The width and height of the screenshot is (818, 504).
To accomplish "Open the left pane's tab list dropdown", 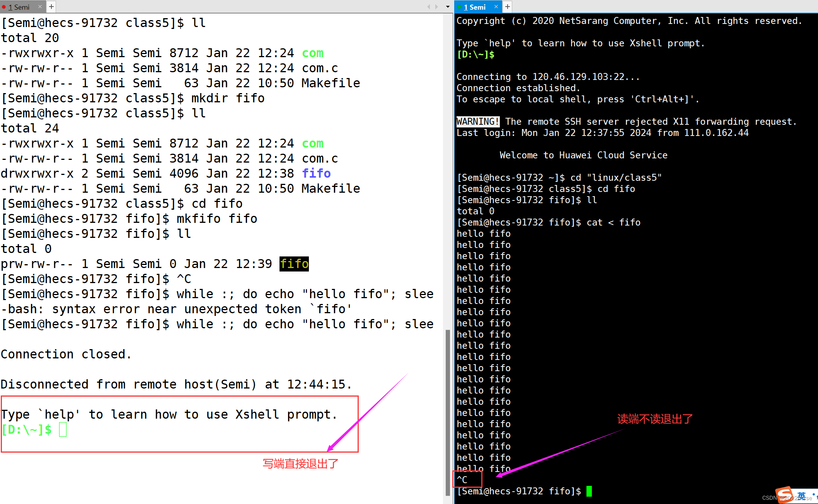I will pyautogui.click(x=448, y=7).
